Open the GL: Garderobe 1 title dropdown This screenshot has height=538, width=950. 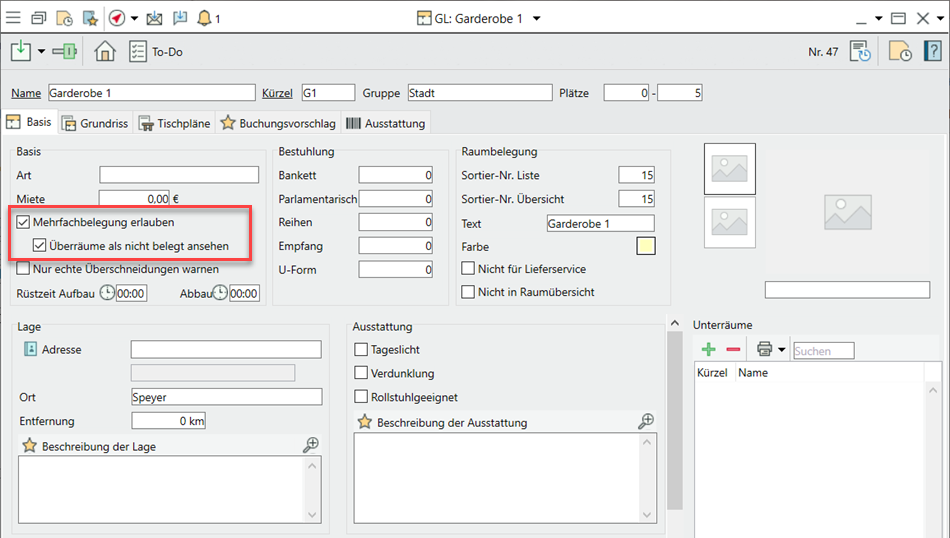click(x=537, y=18)
